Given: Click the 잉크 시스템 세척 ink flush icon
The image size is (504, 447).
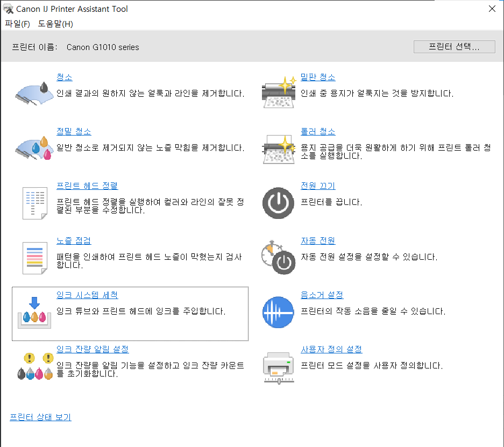Looking at the screenshot, I should [x=34, y=313].
